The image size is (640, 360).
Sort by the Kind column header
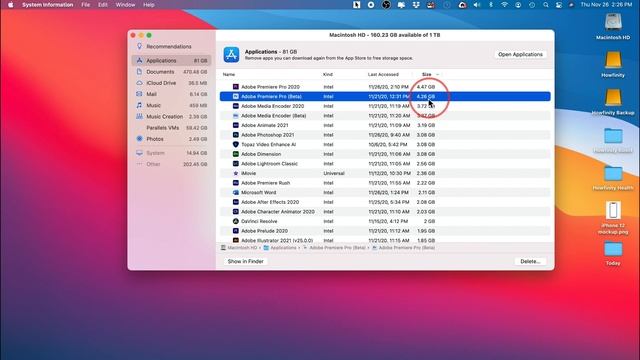(328, 74)
